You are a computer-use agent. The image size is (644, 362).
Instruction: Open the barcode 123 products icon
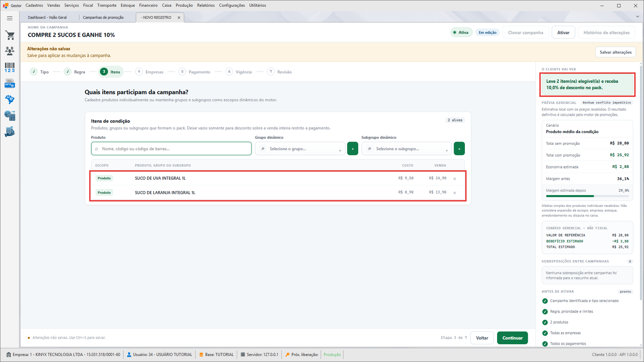coord(10,67)
